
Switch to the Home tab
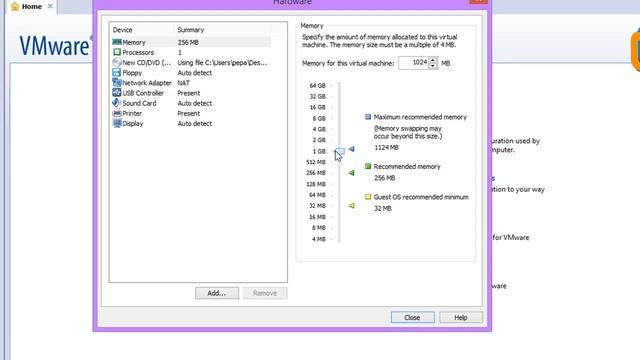tap(32, 7)
